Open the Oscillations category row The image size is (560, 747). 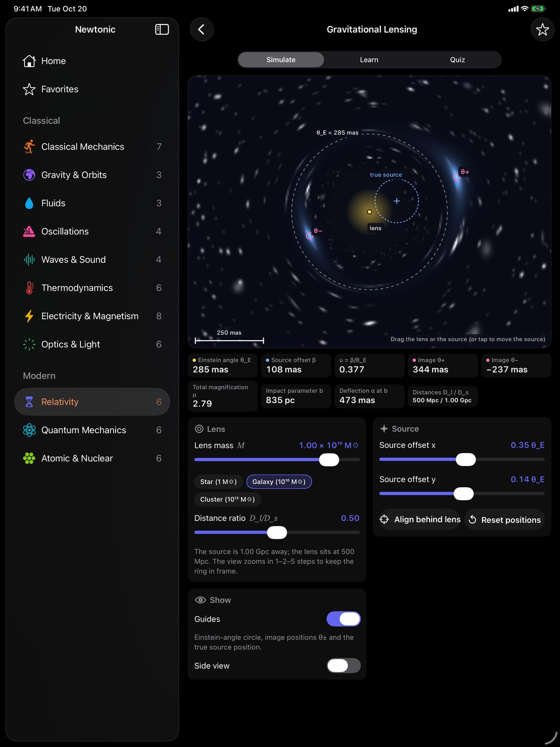point(92,231)
